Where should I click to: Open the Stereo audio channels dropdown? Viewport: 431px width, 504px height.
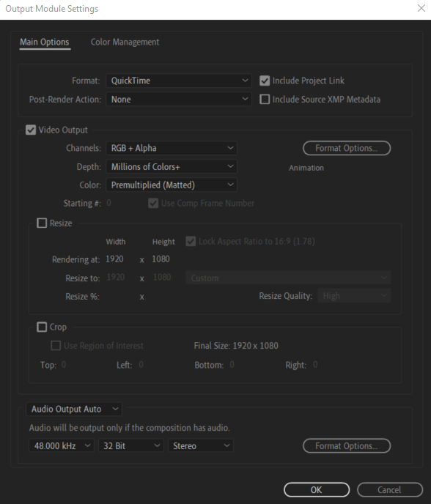201,446
